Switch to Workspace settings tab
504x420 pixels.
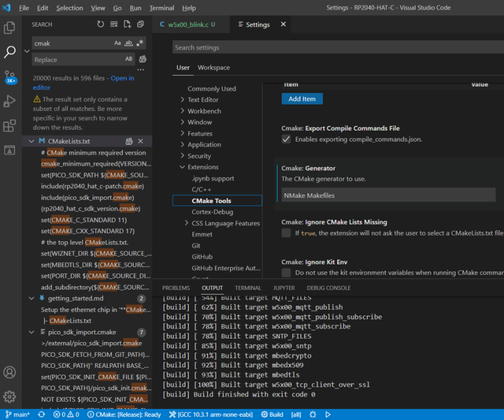tap(214, 67)
